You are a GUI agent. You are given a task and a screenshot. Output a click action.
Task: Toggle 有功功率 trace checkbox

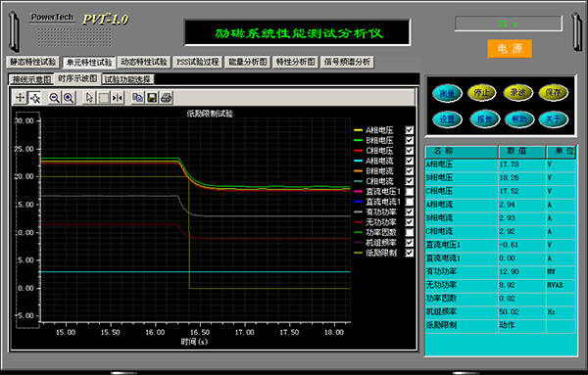tap(409, 211)
